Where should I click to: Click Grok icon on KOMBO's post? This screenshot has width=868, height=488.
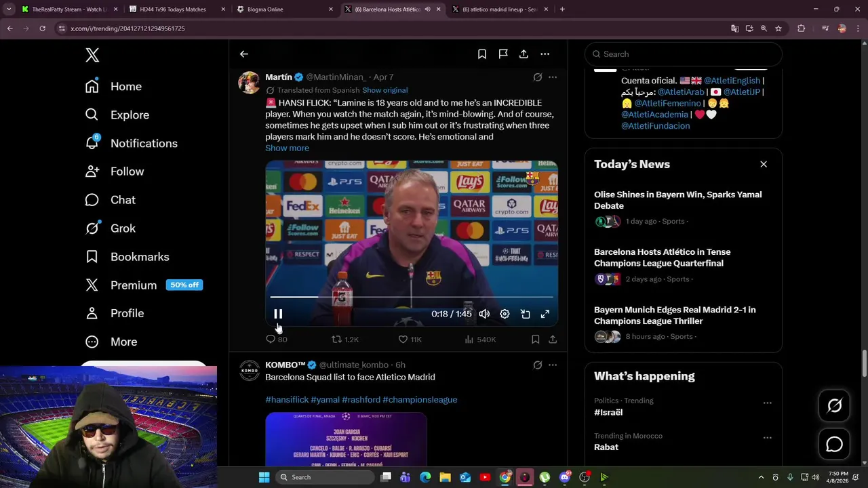tap(537, 365)
